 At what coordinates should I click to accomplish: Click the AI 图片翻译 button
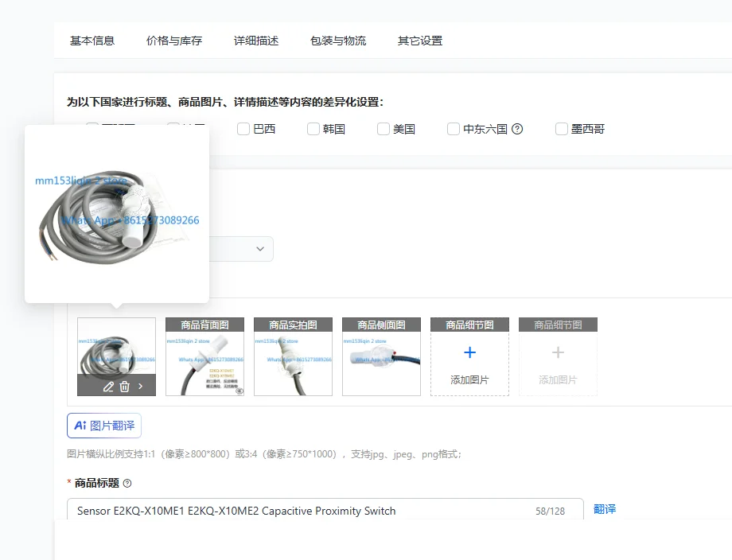click(104, 426)
